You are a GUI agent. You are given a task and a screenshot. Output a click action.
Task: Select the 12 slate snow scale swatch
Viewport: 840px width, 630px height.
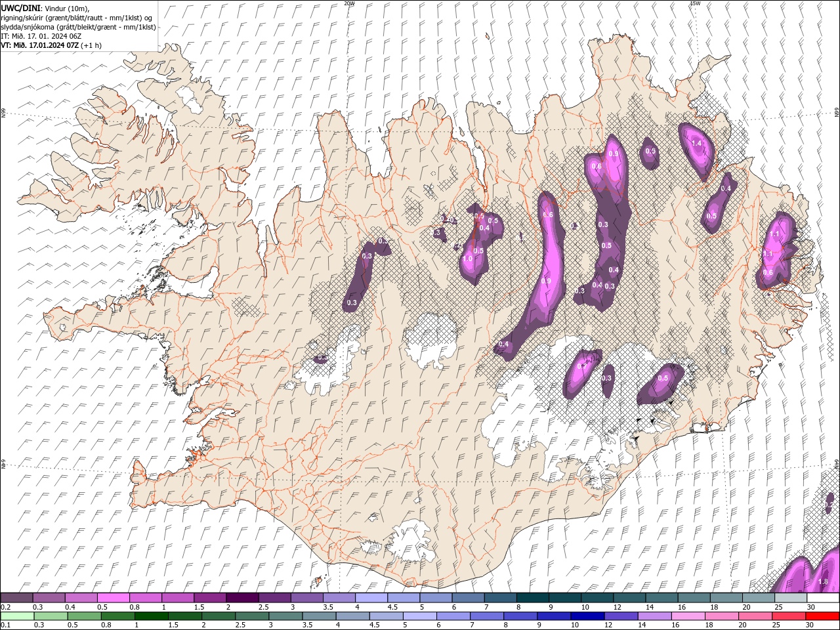coord(630,598)
